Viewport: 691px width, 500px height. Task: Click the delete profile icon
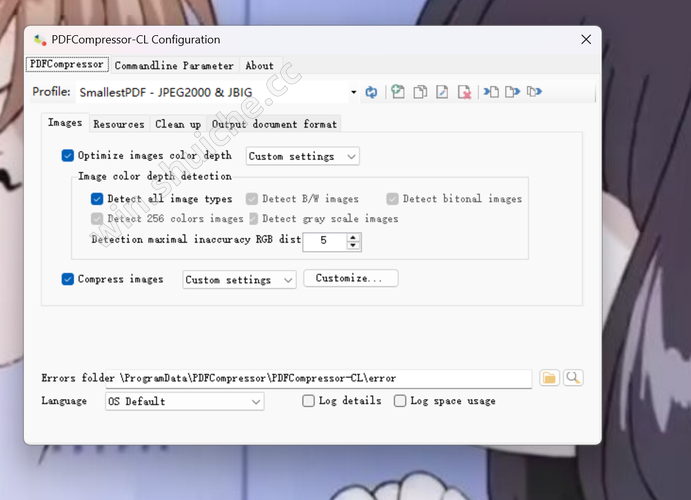coord(464,92)
